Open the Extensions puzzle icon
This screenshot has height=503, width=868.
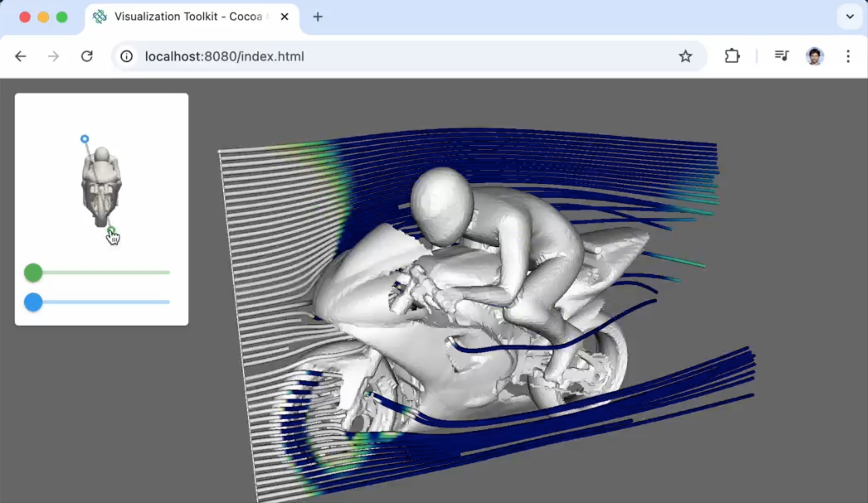(732, 56)
